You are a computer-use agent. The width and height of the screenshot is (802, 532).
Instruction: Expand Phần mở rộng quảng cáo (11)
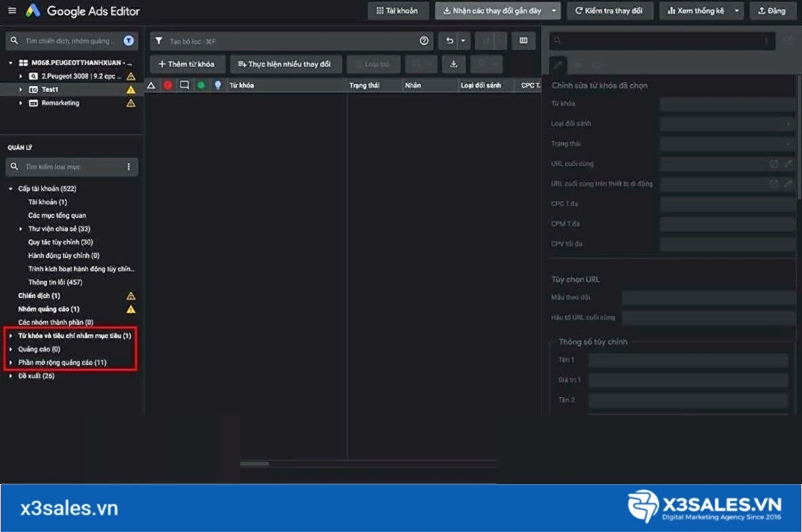11,362
